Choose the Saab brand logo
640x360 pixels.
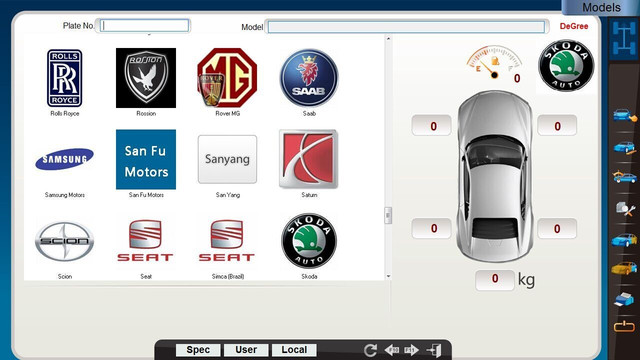(x=309, y=78)
